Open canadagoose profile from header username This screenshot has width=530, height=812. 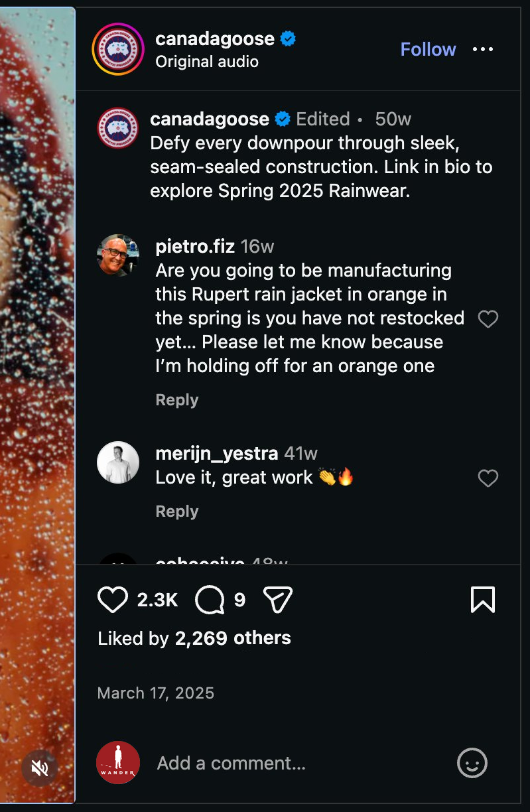(x=215, y=38)
